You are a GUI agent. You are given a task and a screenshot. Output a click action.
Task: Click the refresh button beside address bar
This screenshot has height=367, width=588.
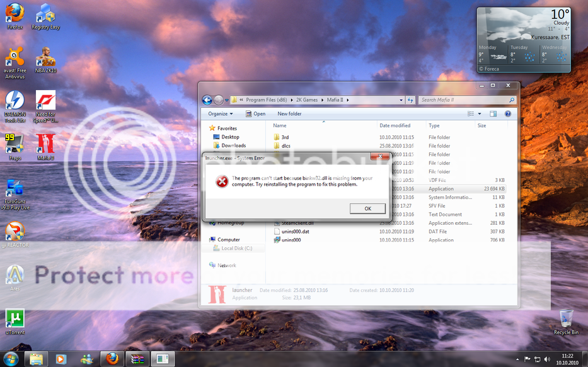[x=410, y=100]
